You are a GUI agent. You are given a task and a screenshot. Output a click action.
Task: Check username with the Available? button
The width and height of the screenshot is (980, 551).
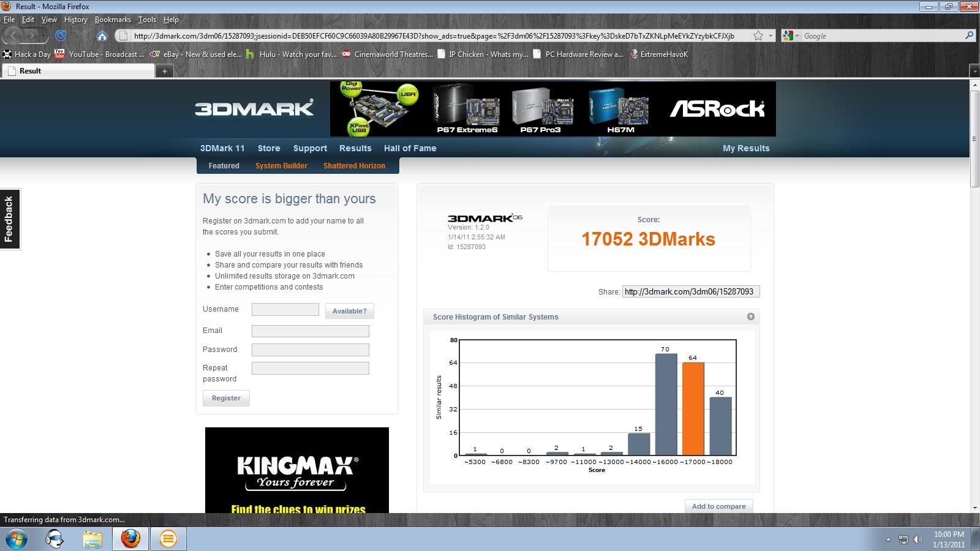point(349,311)
